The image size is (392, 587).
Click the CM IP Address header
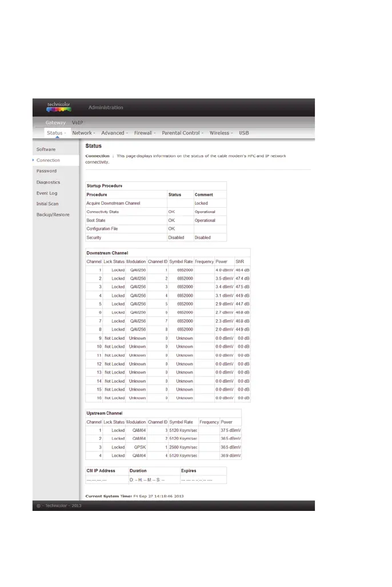point(101,471)
